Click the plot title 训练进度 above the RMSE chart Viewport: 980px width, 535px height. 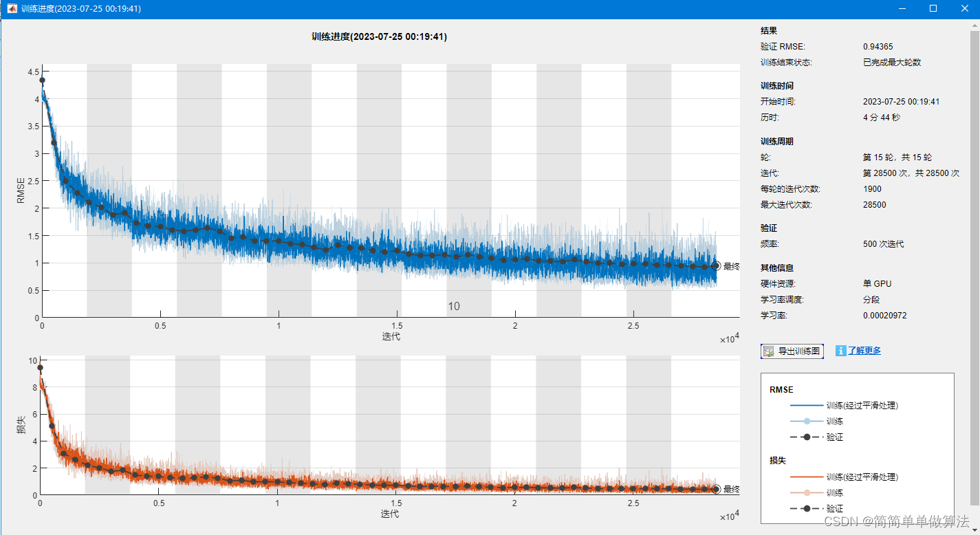click(x=379, y=37)
